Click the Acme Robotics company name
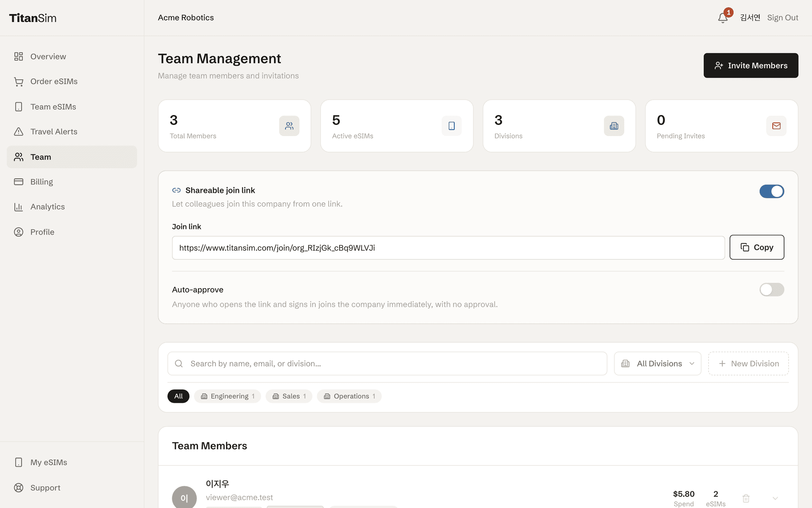812x508 pixels. click(186, 18)
